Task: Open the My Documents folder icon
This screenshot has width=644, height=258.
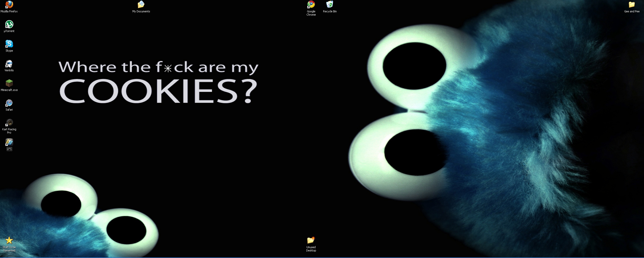Action: [x=141, y=5]
